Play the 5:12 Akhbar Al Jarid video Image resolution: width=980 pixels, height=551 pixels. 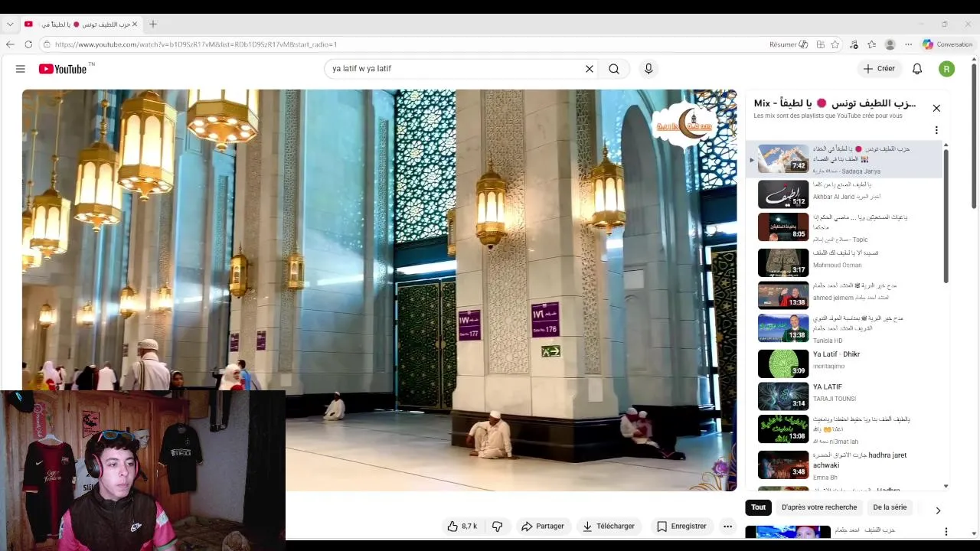pos(844,194)
